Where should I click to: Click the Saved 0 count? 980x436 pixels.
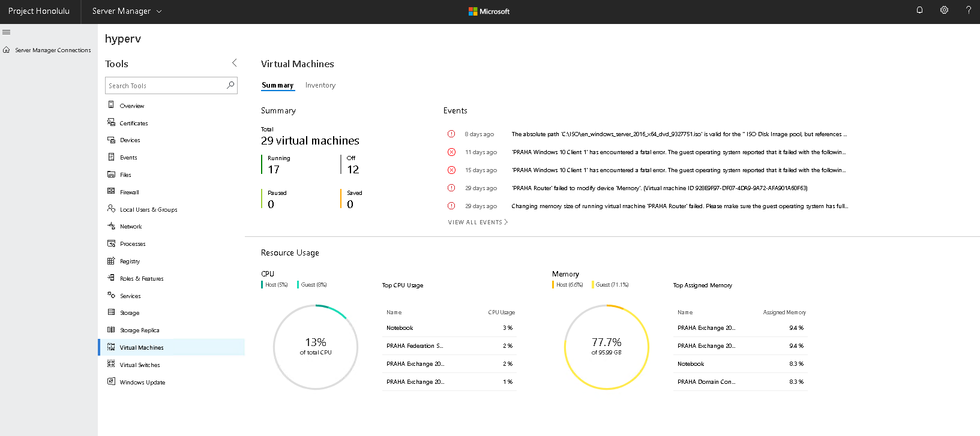click(x=352, y=199)
